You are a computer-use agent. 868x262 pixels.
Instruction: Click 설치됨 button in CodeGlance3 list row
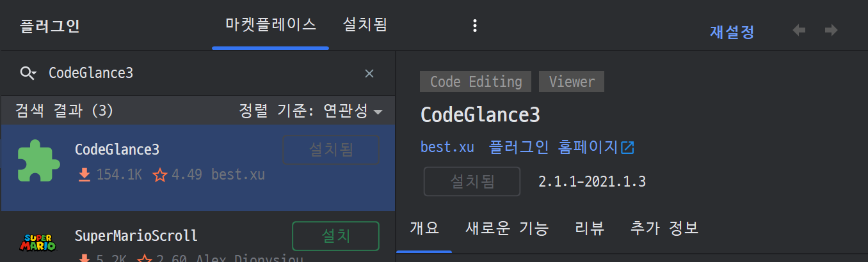click(331, 150)
